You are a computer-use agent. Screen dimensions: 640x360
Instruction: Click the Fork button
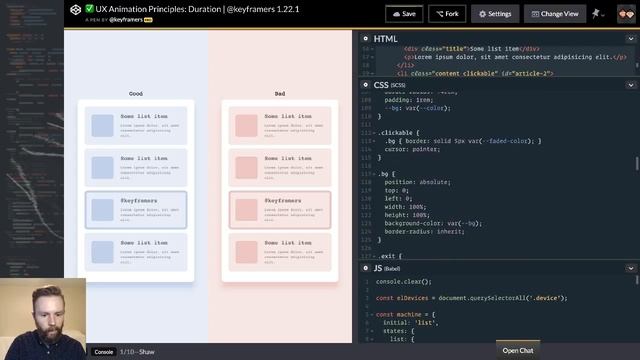(x=447, y=14)
